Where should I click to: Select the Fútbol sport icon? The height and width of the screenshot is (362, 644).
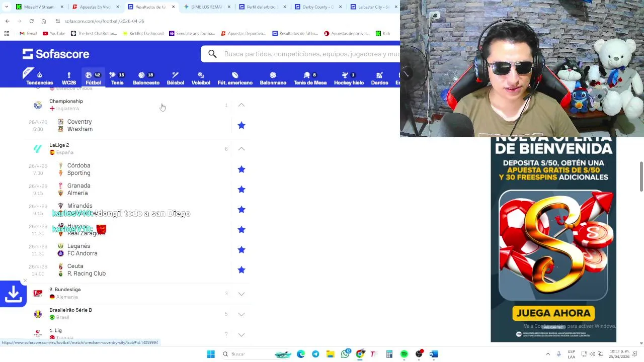pos(93,78)
